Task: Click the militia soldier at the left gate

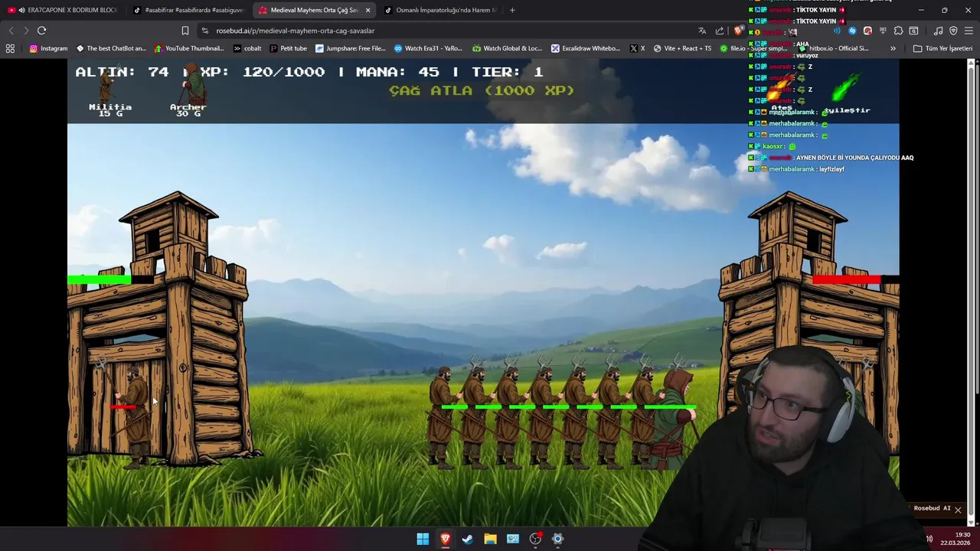Action: point(135,413)
